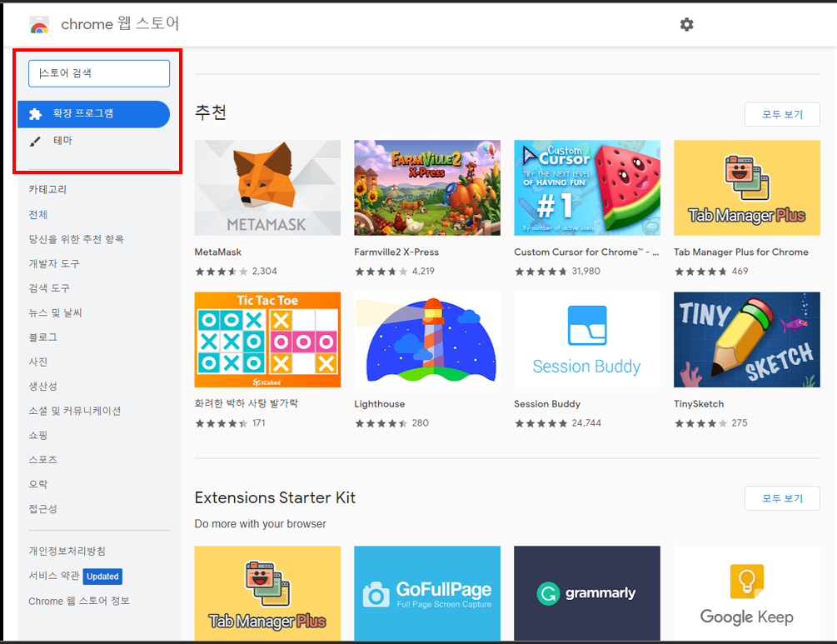Select the 접근성 category

click(42, 509)
